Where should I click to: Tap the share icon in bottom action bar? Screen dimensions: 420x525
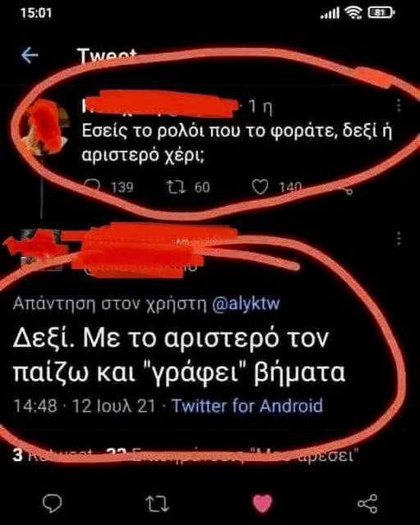[x=367, y=504]
